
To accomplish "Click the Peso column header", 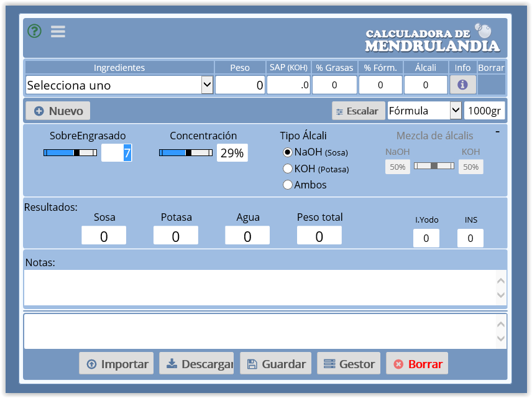I will click(240, 68).
